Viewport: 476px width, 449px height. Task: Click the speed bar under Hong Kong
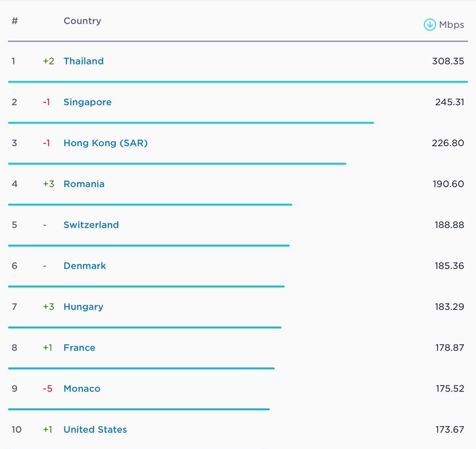177,164
